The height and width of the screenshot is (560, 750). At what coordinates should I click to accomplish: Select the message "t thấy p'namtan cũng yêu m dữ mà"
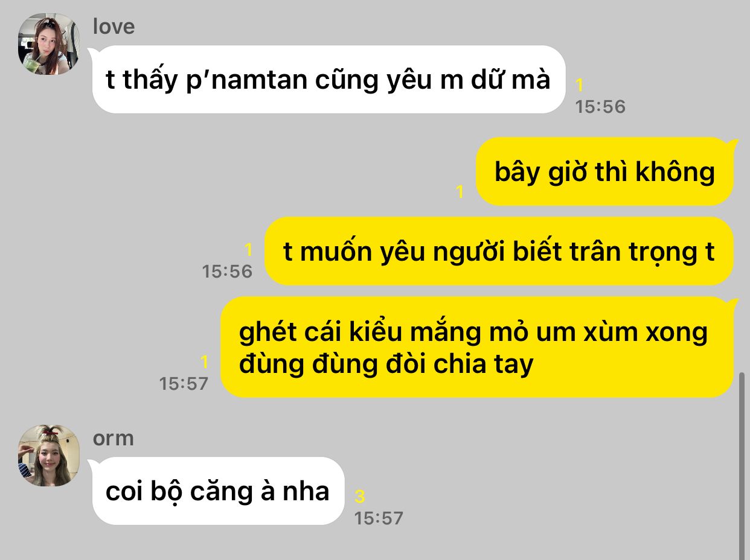pyautogui.click(x=329, y=79)
